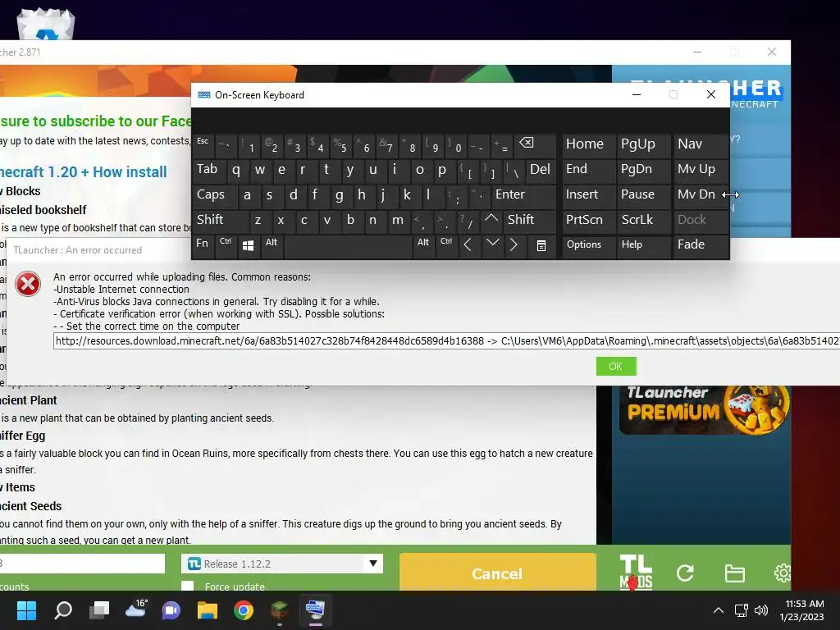
Task: Click the red error icon in dialog
Action: tap(28, 284)
